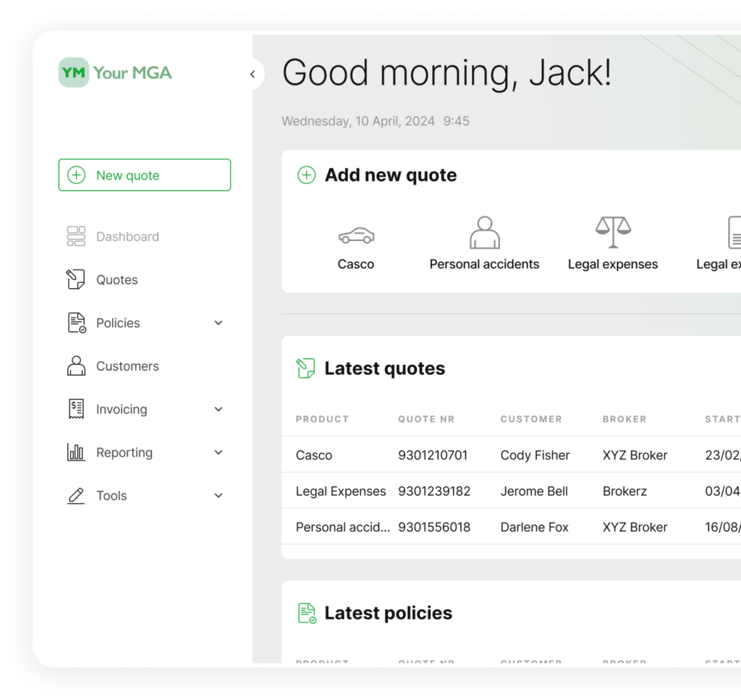The image size is (741, 700).
Task: Click quote number 9301556018
Action: pos(434,527)
